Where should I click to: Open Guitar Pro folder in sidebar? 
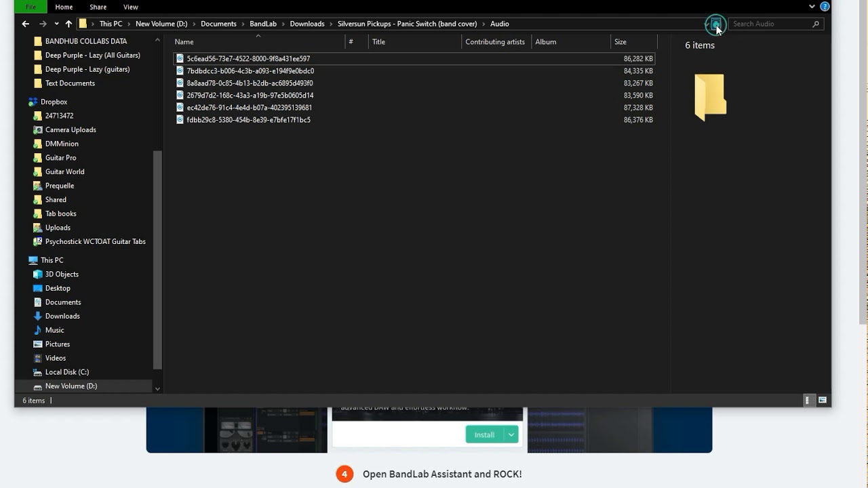(60, 158)
